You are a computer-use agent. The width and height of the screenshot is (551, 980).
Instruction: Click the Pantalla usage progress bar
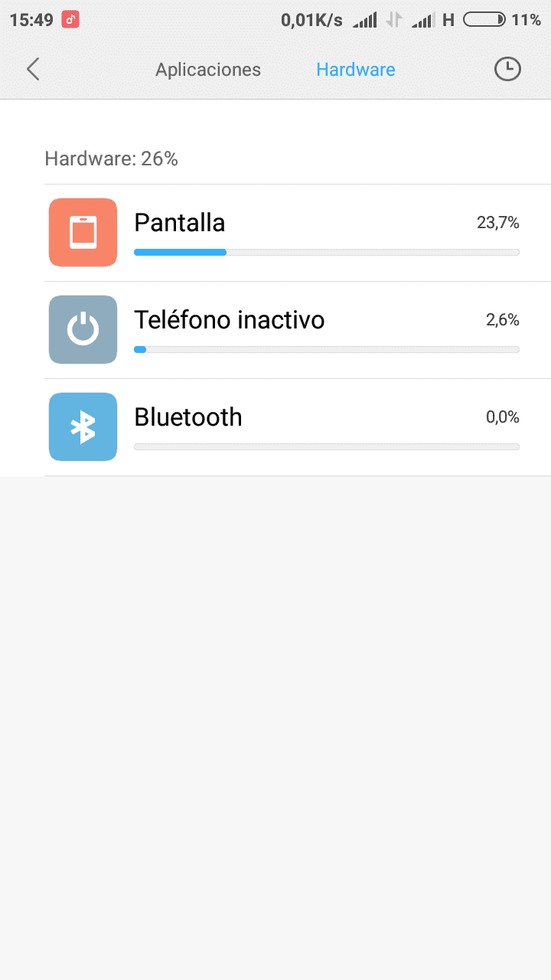(327, 252)
